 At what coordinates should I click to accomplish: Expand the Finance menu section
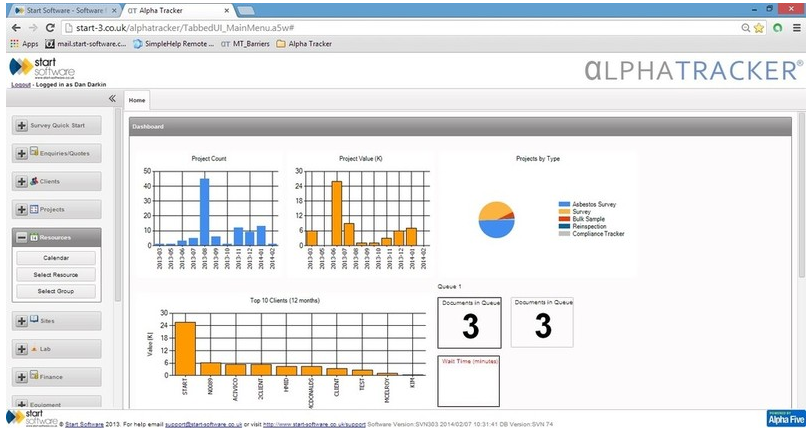pyautogui.click(x=21, y=377)
